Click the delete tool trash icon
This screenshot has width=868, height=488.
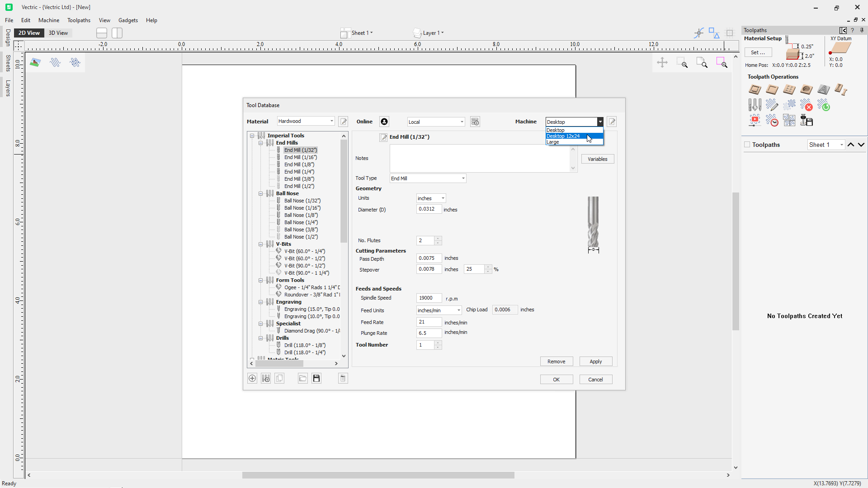pyautogui.click(x=343, y=379)
